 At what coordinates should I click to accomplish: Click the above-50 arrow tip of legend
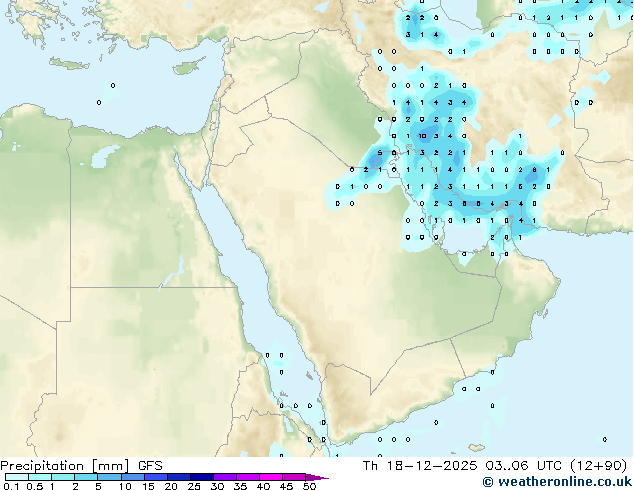point(317,477)
